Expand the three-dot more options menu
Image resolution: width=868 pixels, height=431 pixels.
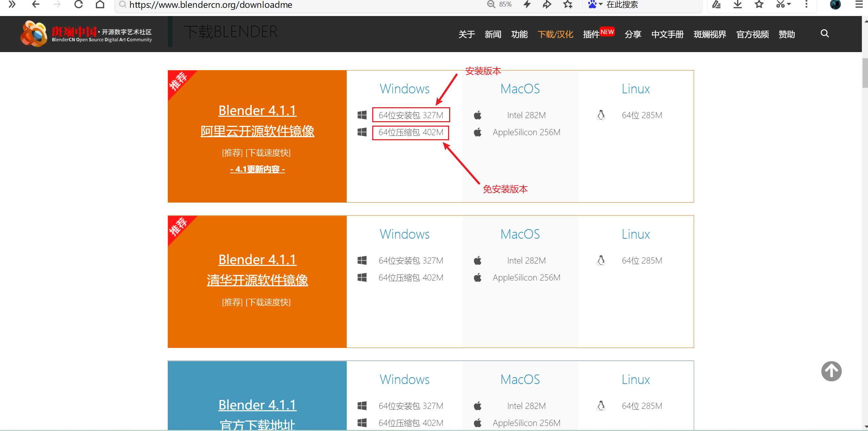(806, 4)
